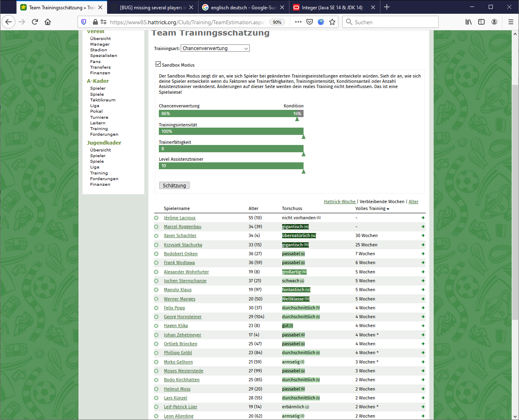
Task: Adjust the Trainingsintensität slider handle
Action: tap(304, 136)
